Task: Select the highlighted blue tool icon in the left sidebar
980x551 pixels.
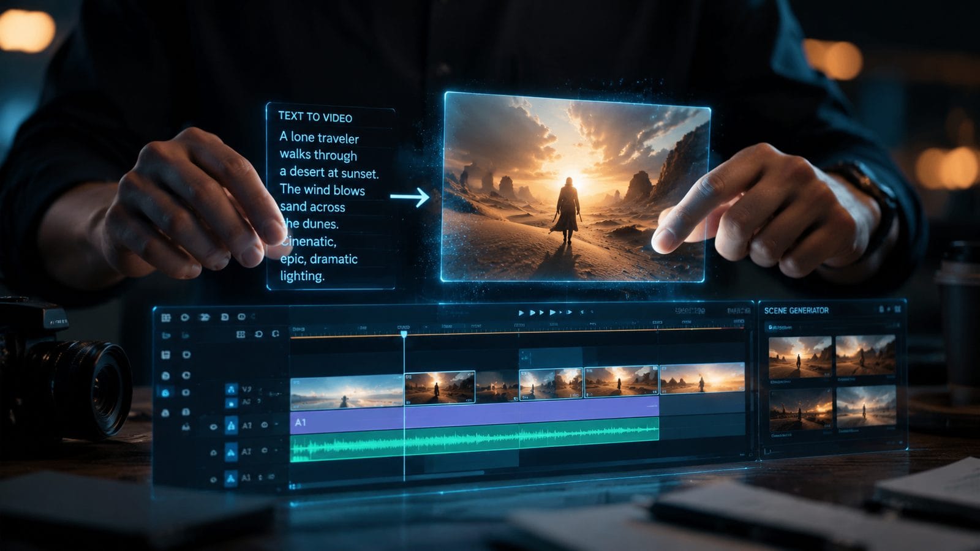Action: point(165,392)
